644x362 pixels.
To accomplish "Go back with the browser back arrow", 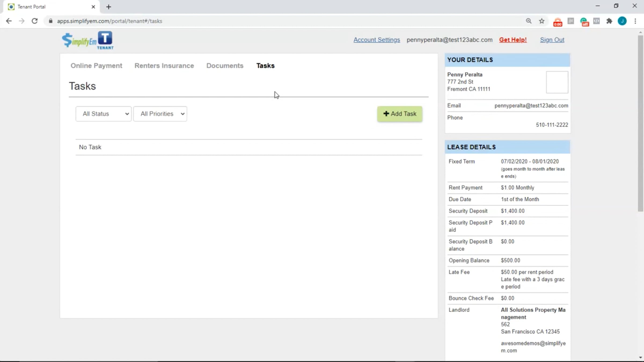I will pyautogui.click(x=9, y=21).
